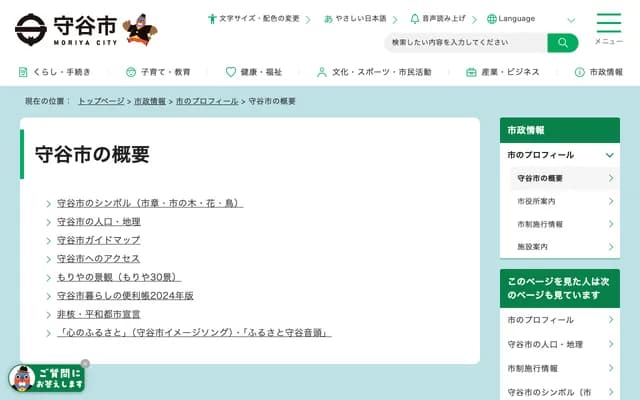Click the face icon beside 子育て・教育

tap(131, 72)
